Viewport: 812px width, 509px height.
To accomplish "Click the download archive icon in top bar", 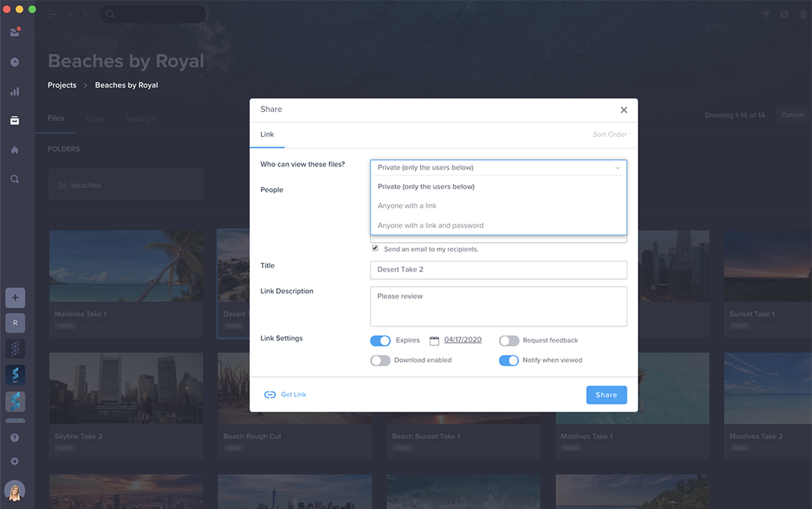I will (x=784, y=14).
